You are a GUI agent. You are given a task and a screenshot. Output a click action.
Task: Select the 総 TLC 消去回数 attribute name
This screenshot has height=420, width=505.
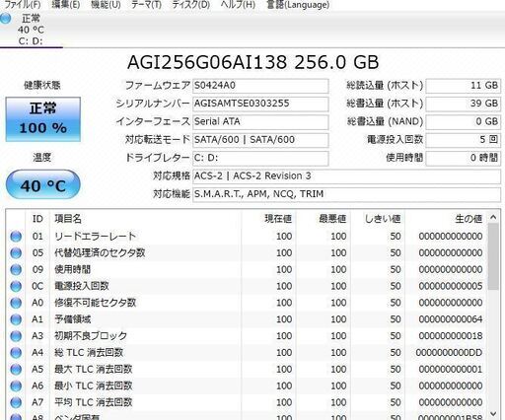[89, 353]
